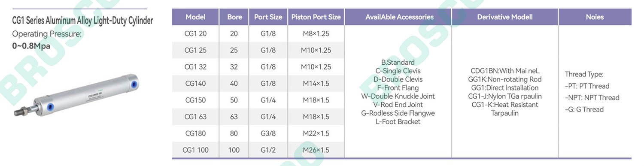Click the G3/8 port size cell

coord(268,133)
